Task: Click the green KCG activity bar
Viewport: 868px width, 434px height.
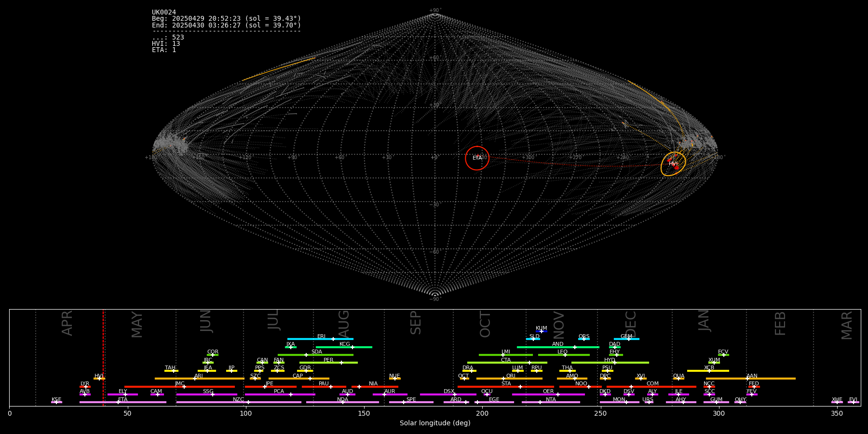Action: (x=344, y=347)
